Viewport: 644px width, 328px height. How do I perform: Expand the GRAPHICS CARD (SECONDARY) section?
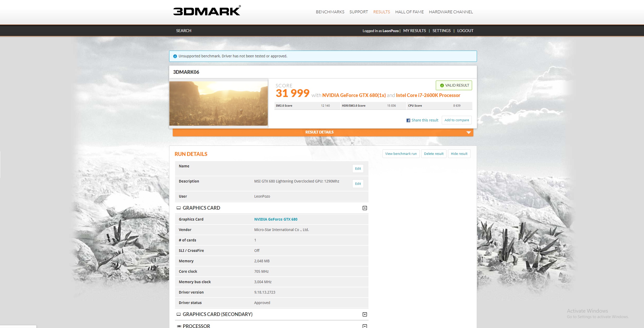tap(365, 314)
